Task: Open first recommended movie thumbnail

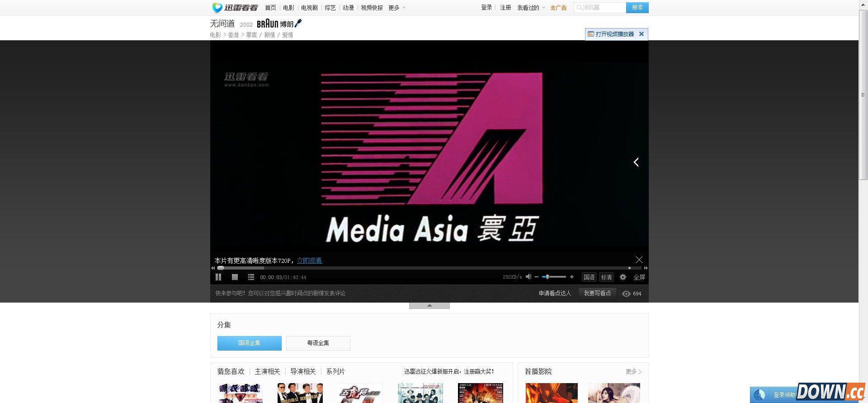Action: coord(240,393)
